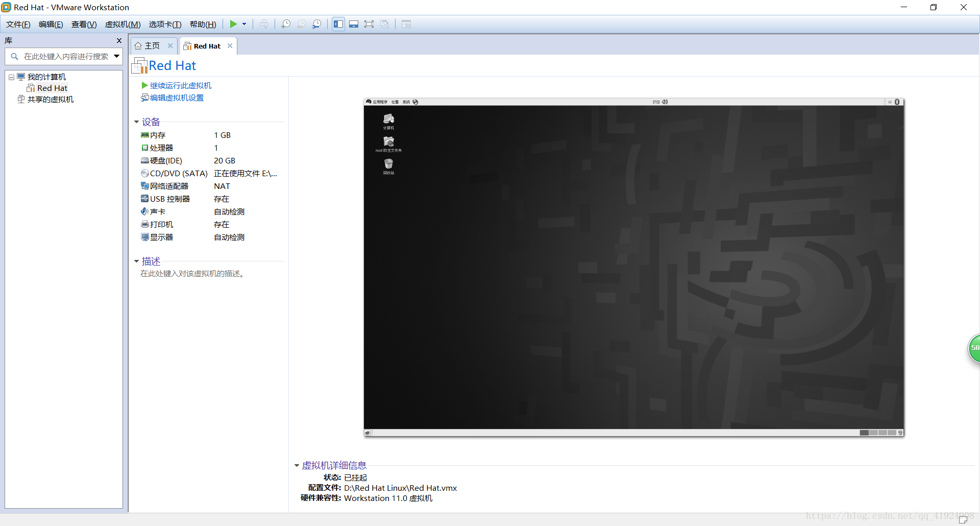Click the 硬盘(IDE) hard disk icon

[145, 161]
